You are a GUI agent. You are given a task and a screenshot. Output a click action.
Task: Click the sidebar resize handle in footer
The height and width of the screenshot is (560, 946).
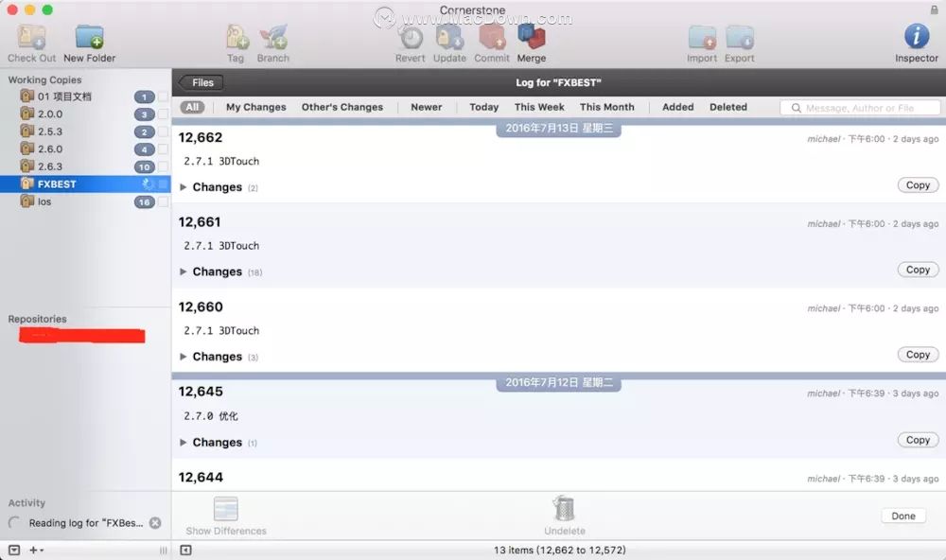[x=163, y=551]
